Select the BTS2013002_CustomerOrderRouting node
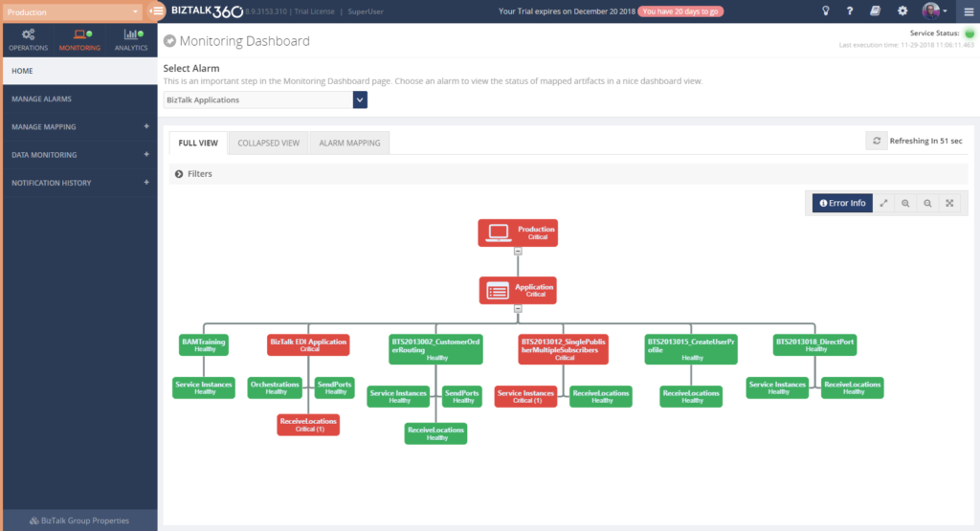Image resolution: width=980 pixels, height=531 pixels. (x=435, y=350)
